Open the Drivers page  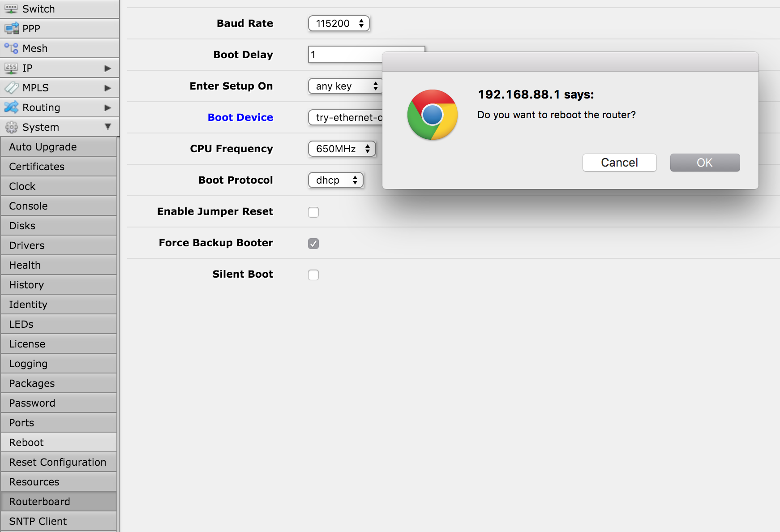click(x=59, y=245)
